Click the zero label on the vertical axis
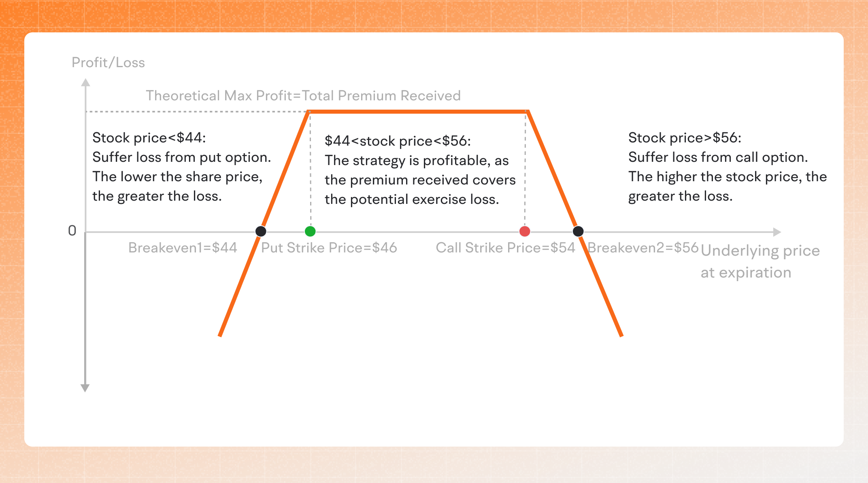Image resolution: width=868 pixels, height=483 pixels. click(x=72, y=231)
